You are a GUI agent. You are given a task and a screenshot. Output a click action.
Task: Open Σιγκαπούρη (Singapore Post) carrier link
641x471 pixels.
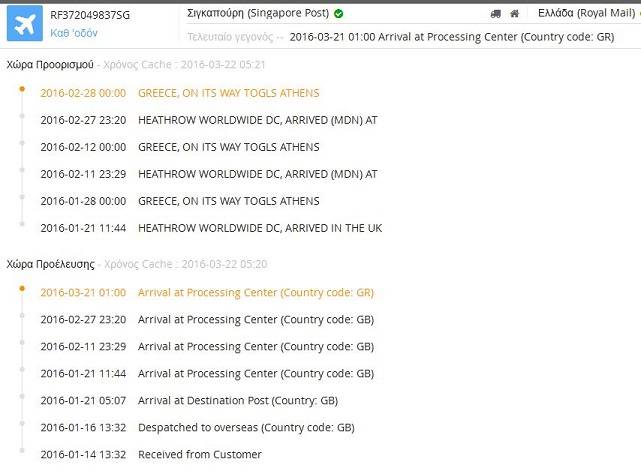(x=258, y=14)
